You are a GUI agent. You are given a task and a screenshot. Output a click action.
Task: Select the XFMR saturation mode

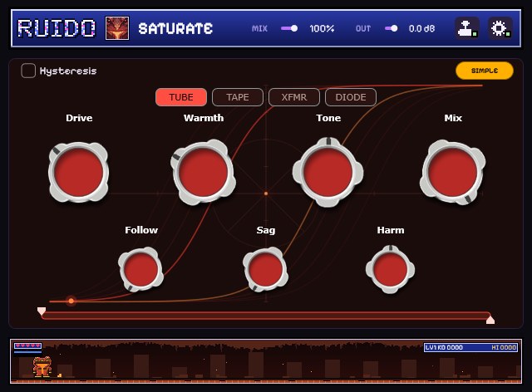point(293,97)
